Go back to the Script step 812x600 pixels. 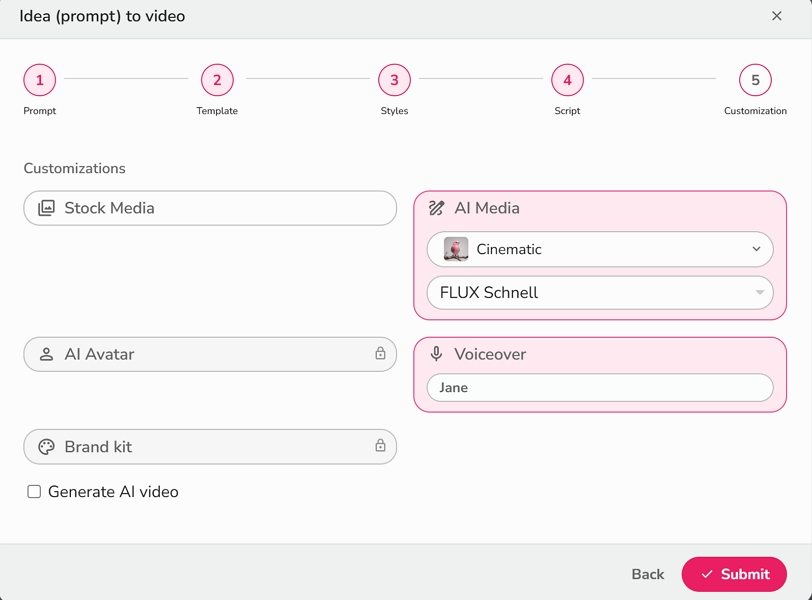(x=567, y=80)
